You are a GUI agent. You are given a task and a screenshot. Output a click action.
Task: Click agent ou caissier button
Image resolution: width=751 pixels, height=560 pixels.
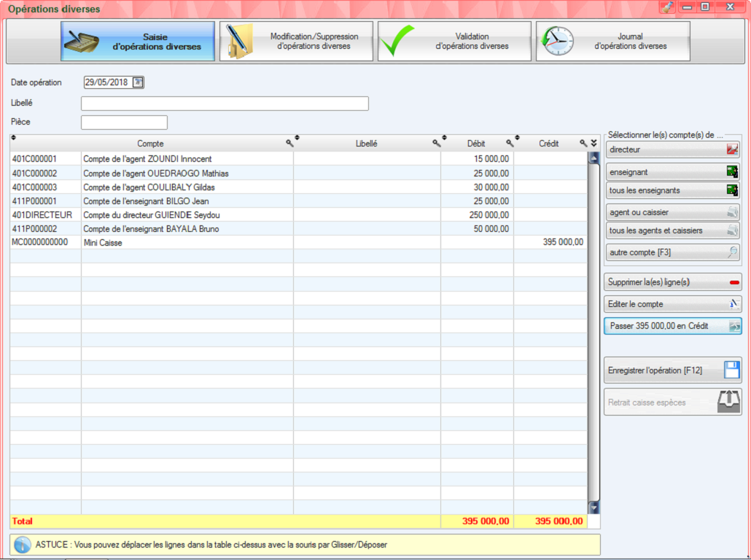[x=672, y=212]
